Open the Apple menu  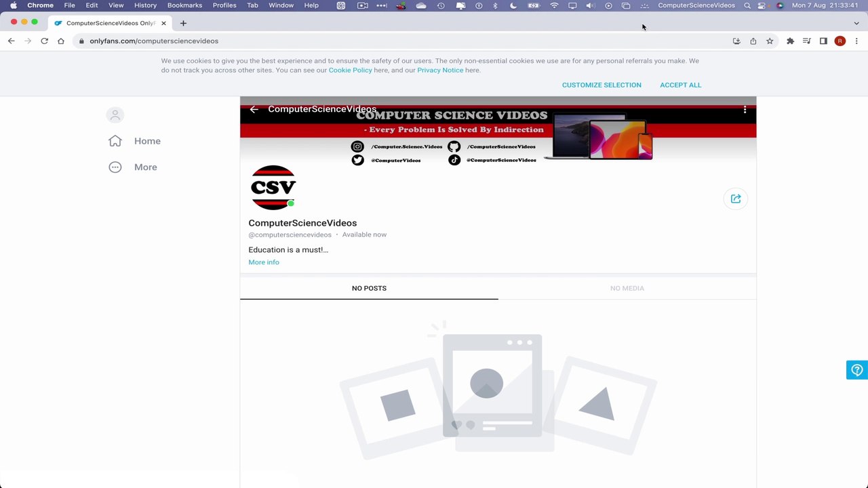14,5
